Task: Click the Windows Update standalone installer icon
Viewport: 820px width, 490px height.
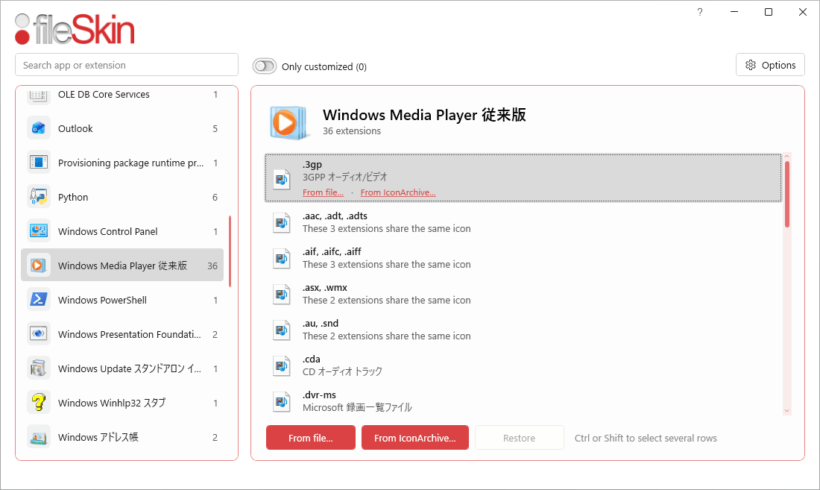Action: tap(38, 368)
